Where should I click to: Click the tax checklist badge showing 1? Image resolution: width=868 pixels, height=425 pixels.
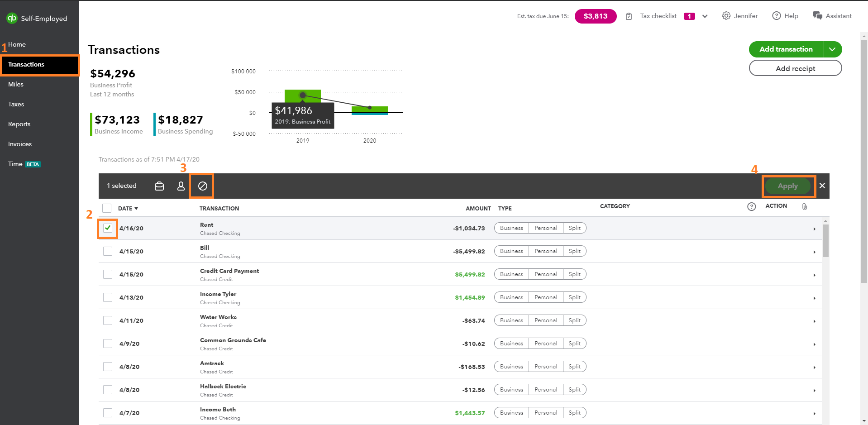click(x=689, y=16)
